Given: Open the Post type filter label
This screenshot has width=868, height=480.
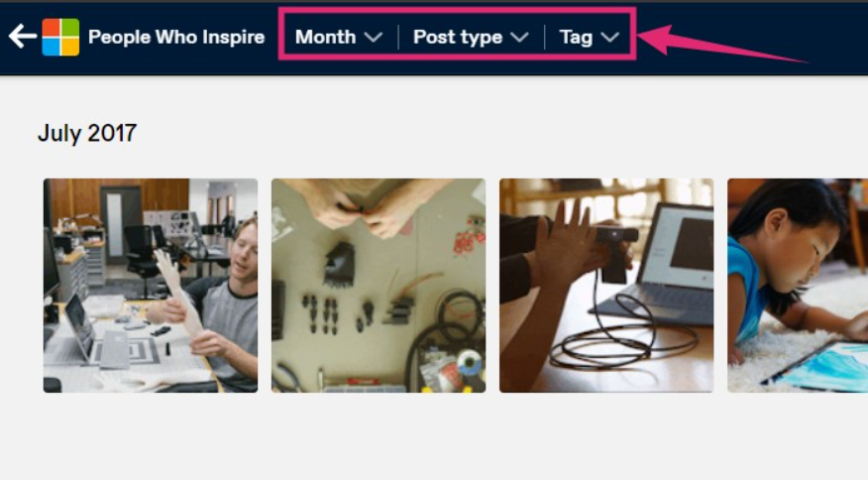Looking at the screenshot, I should pyautogui.click(x=458, y=37).
